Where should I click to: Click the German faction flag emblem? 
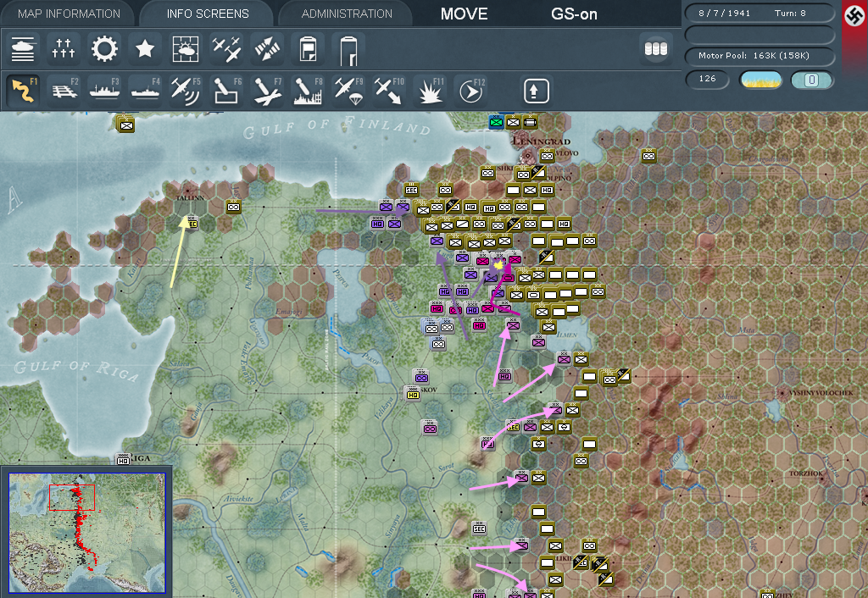(x=855, y=15)
